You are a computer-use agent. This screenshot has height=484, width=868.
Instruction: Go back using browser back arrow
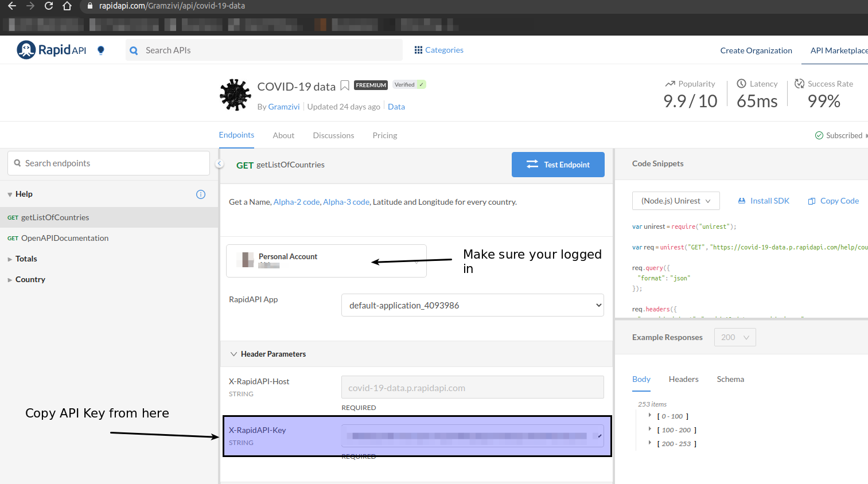coord(11,6)
